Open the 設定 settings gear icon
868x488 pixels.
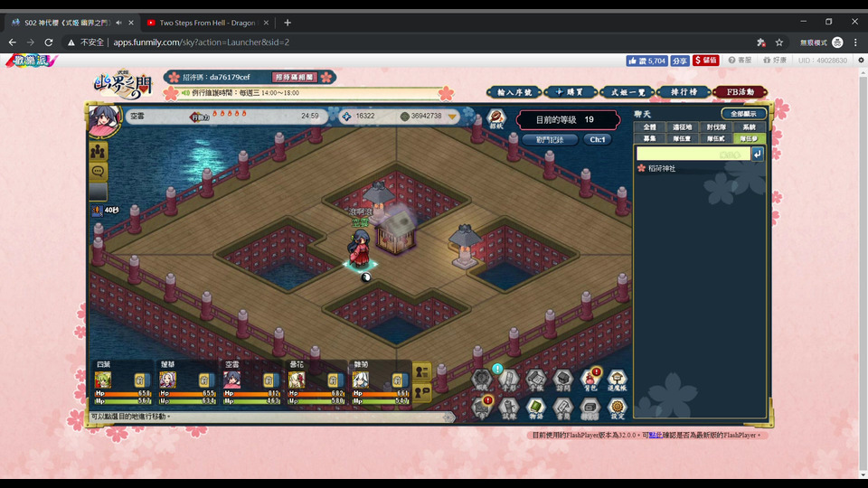coord(617,408)
